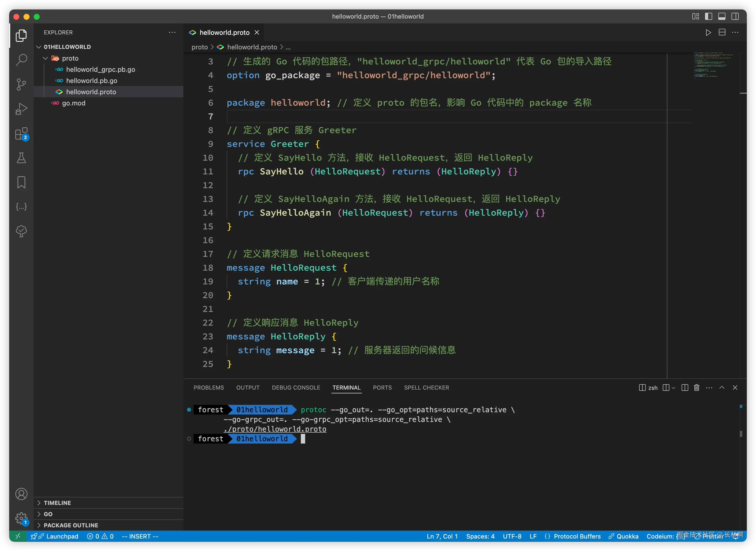Switch to the PROBLEMS tab

209,388
